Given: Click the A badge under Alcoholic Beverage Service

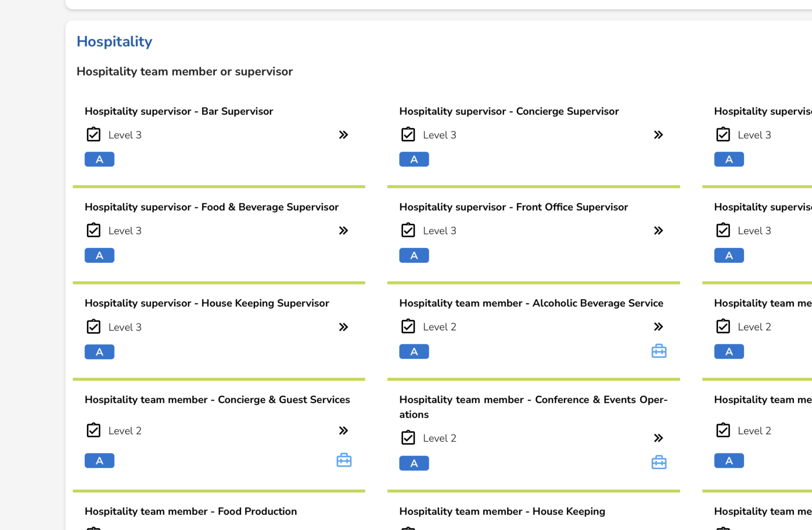Looking at the screenshot, I should 414,351.
